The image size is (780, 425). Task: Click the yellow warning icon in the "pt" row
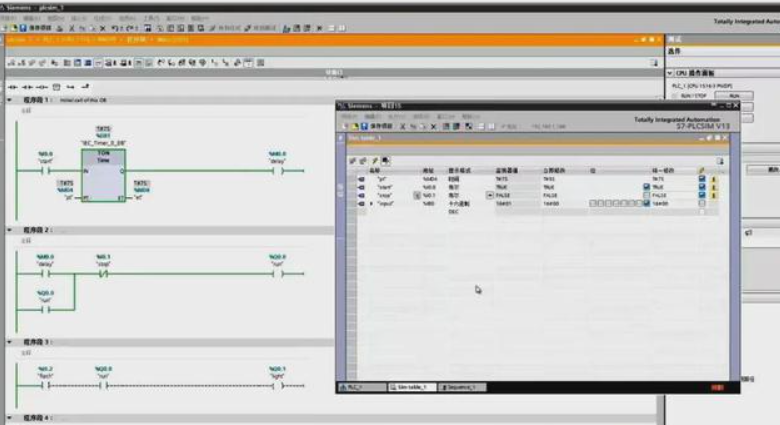point(713,179)
